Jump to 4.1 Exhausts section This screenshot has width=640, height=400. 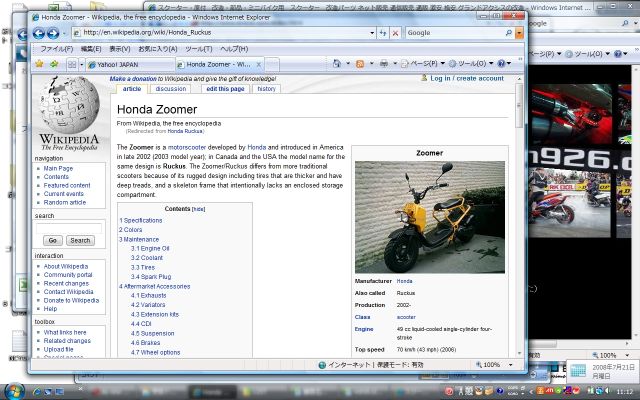click(x=149, y=296)
